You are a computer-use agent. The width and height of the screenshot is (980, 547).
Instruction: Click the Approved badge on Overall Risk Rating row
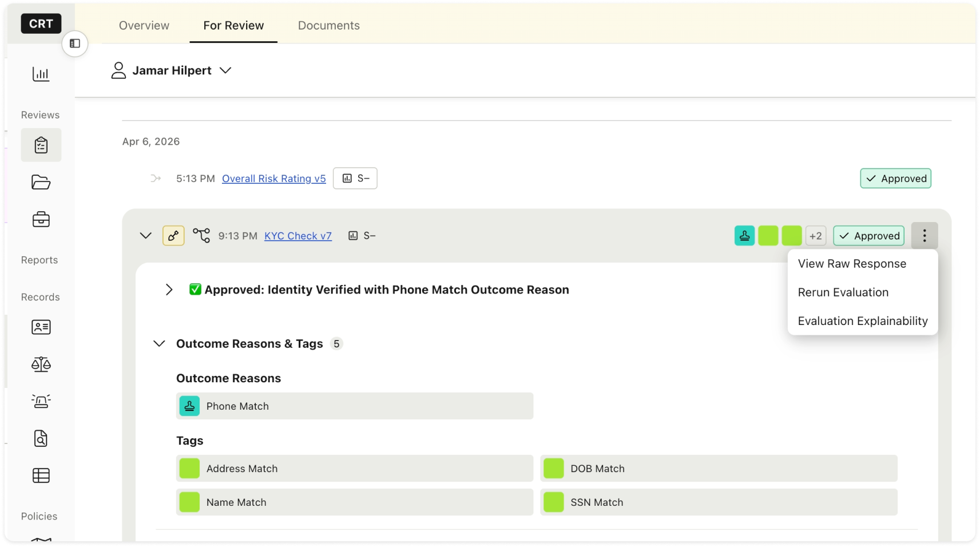(x=896, y=179)
